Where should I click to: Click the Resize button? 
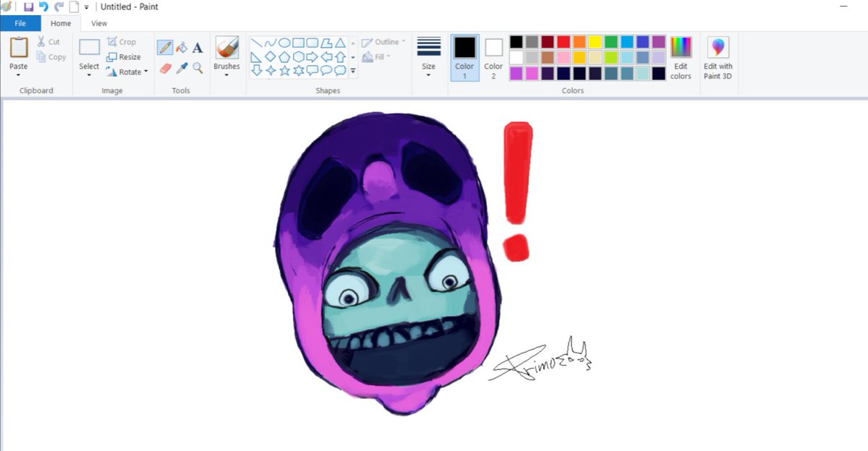click(124, 57)
